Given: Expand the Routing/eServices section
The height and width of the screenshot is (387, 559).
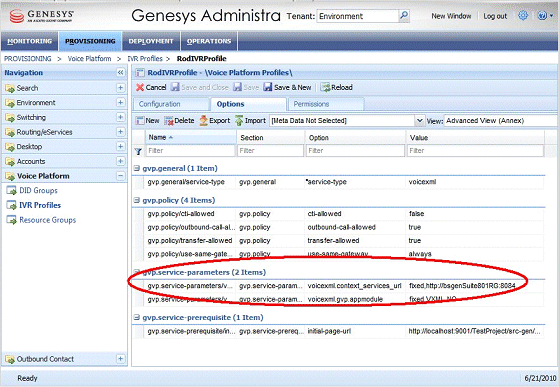Looking at the screenshot, I should click(x=120, y=131).
